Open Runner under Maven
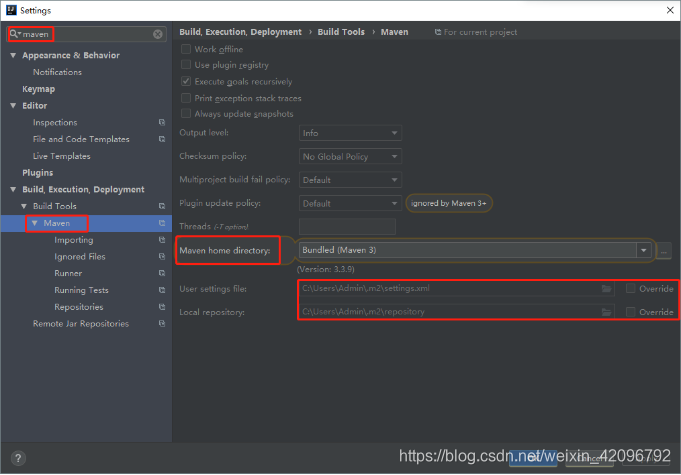Image resolution: width=681 pixels, height=475 pixels. pyautogui.click(x=68, y=273)
